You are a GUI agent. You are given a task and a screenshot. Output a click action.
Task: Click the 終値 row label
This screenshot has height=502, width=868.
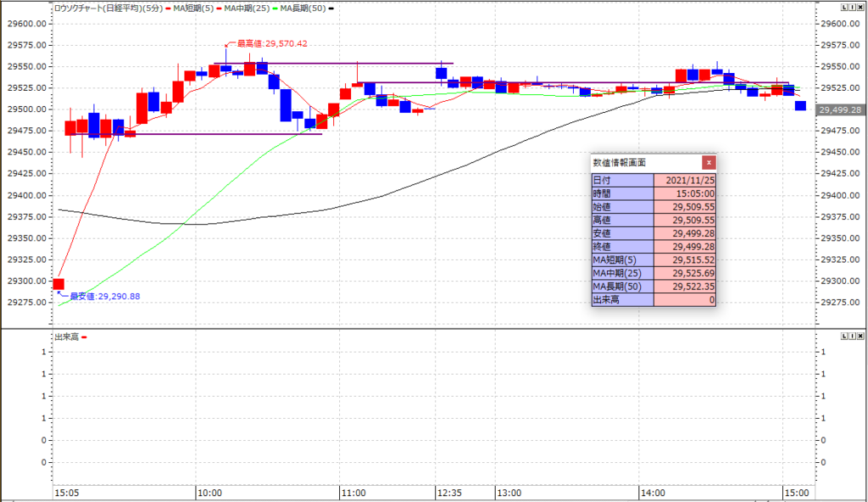pyautogui.click(x=623, y=247)
